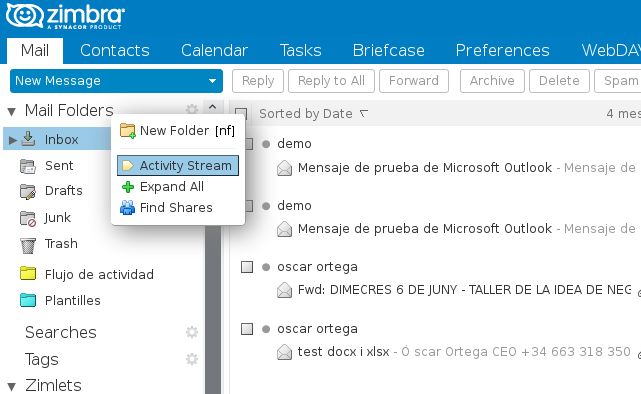Choose Expand All menu entry
This screenshot has width=641, height=394.
178,187
